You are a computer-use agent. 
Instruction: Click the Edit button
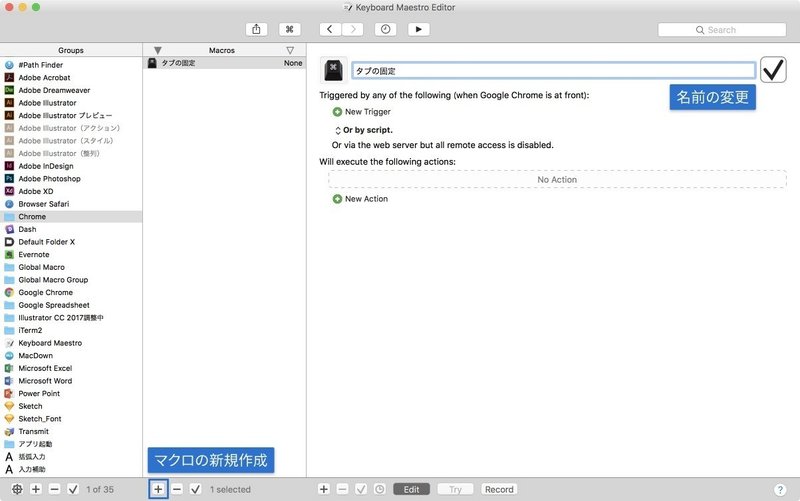(412, 489)
